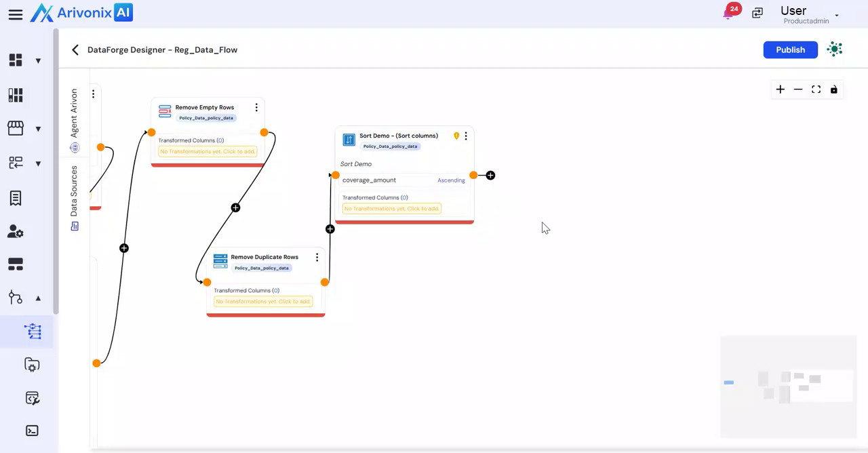Collapse the workflow sidebar section arrow
868x453 pixels.
pyautogui.click(x=38, y=298)
